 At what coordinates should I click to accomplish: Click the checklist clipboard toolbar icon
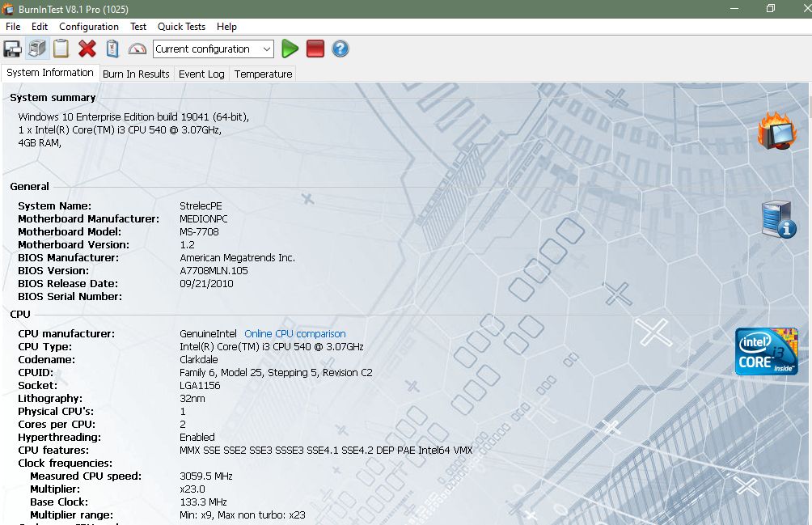click(x=112, y=49)
